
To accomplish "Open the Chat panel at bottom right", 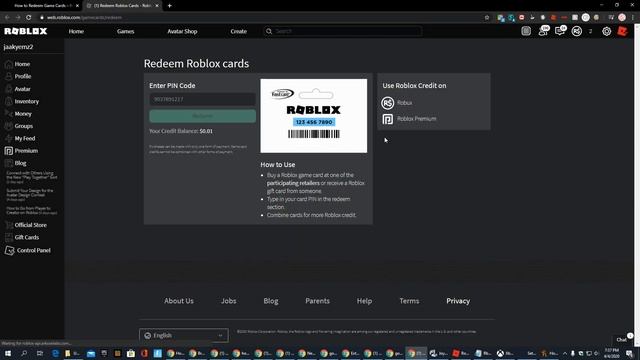I will (623, 339).
